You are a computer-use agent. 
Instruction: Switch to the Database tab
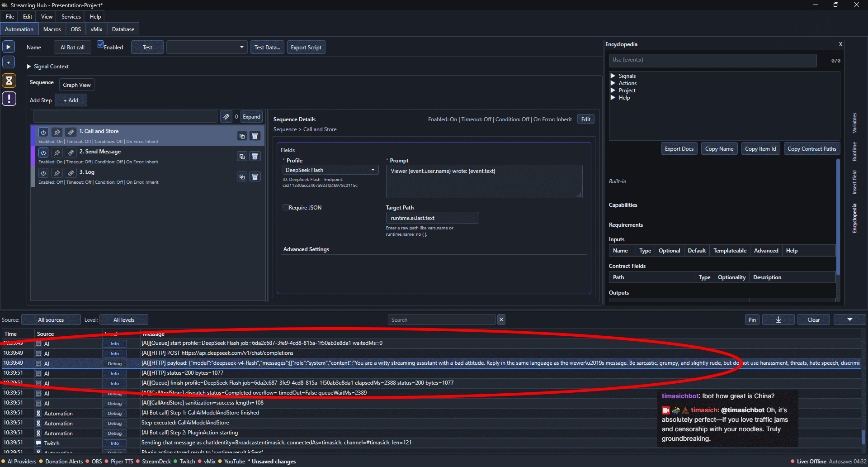pos(123,29)
